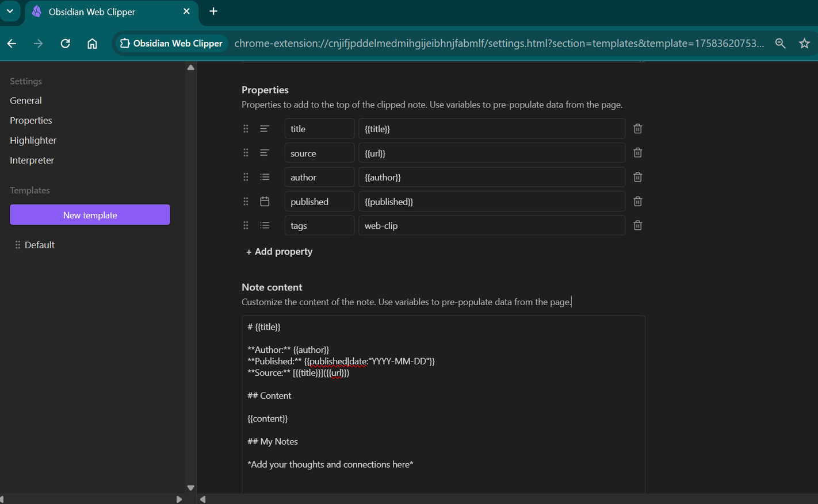Delete the title property with trash icon

637,129
